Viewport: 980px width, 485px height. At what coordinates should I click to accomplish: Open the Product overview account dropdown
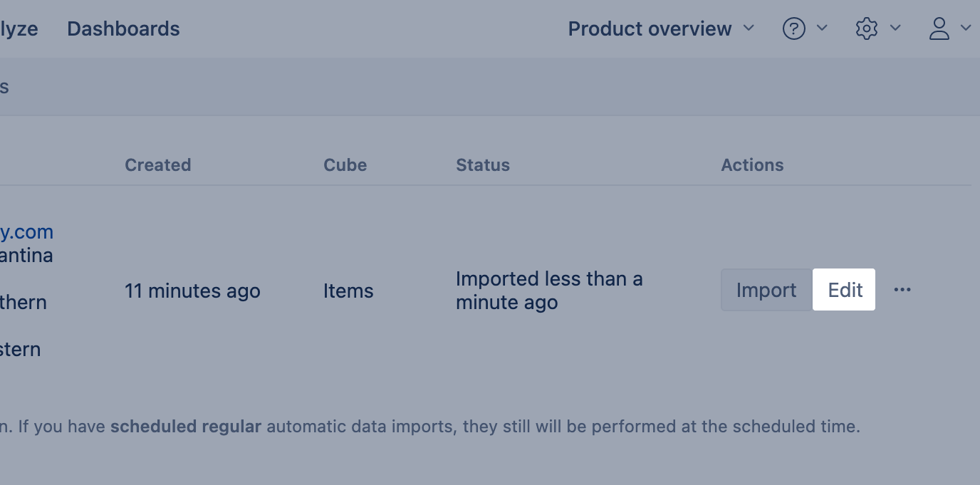(650, 29)
